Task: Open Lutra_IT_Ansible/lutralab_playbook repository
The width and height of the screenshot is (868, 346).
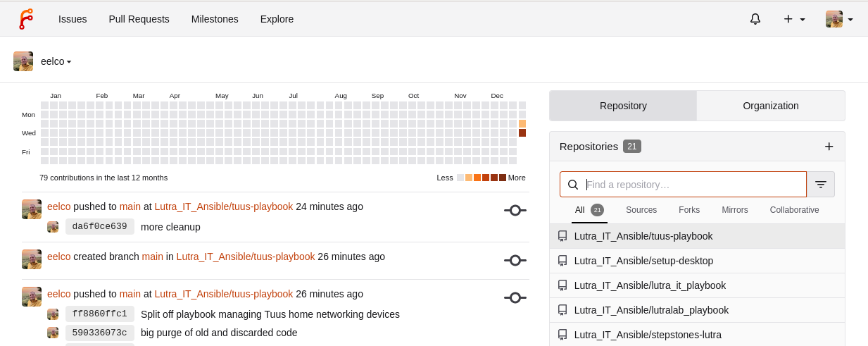Action: point(651,310)
